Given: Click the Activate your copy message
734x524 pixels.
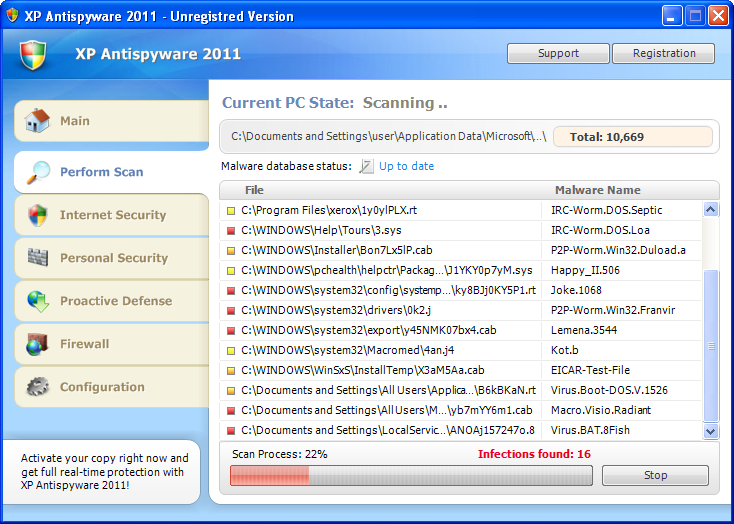Looking at the screenshot, I should click(x=104, y=472).
